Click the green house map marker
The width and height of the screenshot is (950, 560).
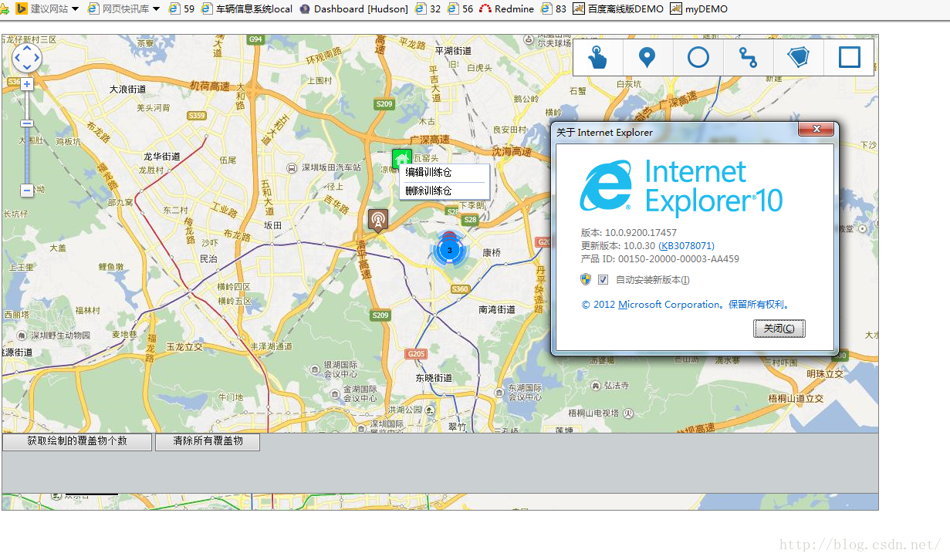pos(401,158)
